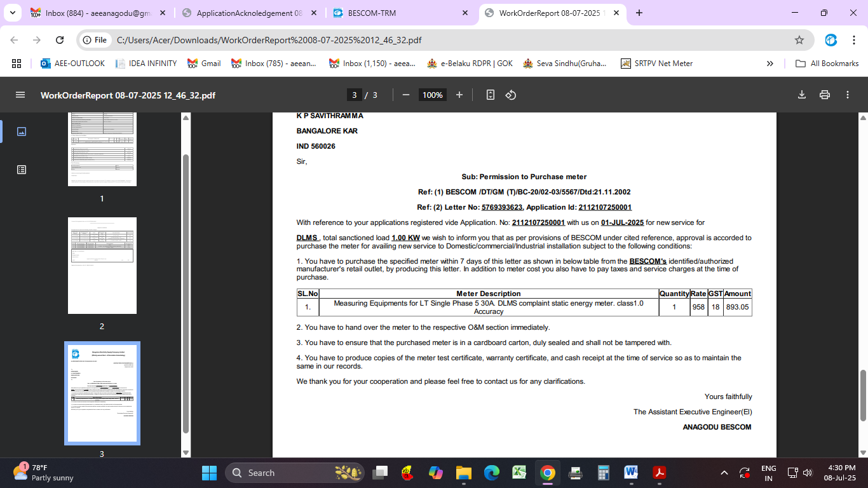Open the tab search dropdown arrow

pyautogui.click(x=13, y=13)
